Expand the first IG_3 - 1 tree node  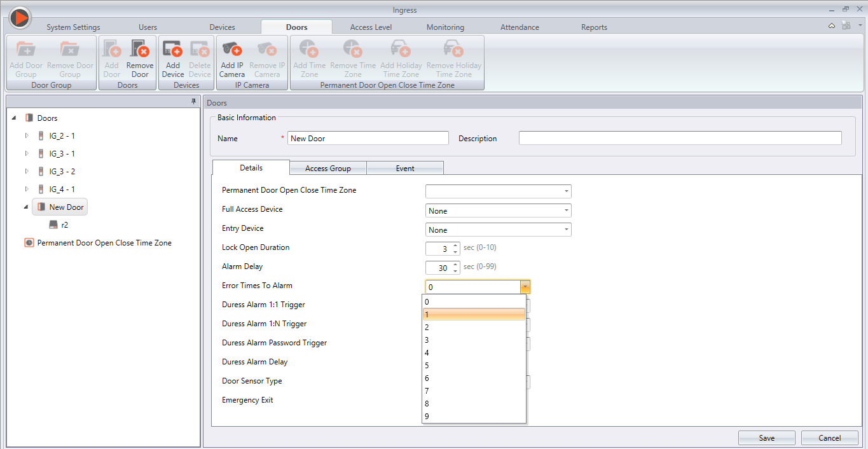coord(27,153)
